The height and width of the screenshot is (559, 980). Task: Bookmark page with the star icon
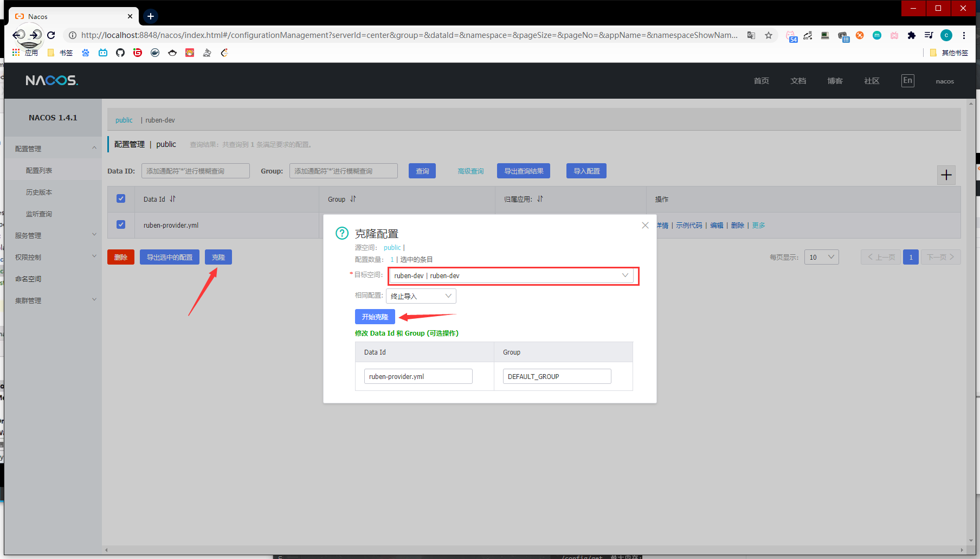769,35
